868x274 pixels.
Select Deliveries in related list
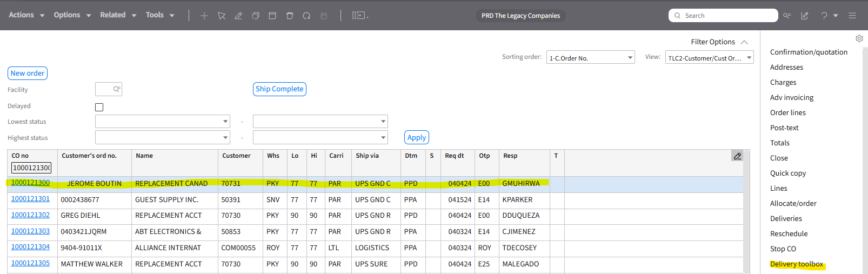click(x=786, y=218)
